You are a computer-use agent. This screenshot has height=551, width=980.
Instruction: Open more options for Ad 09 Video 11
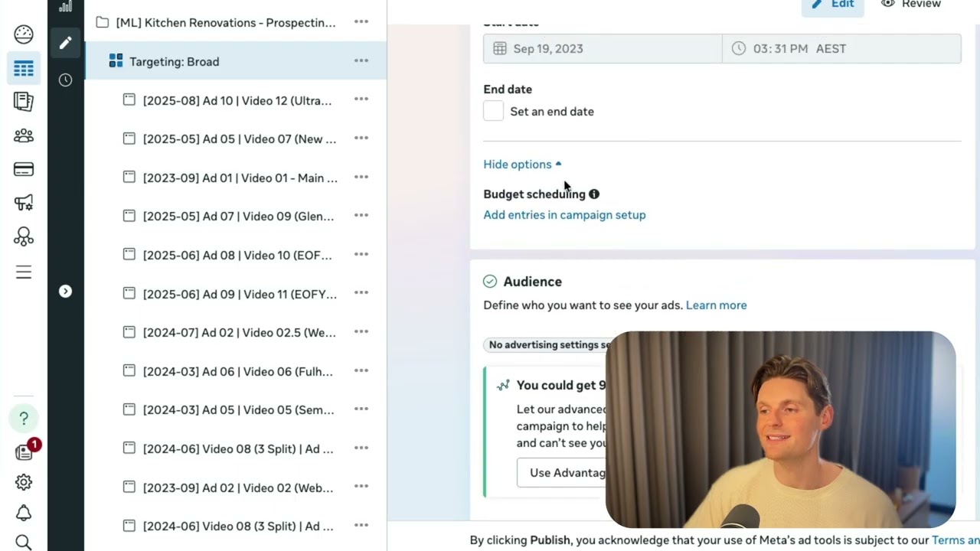(x=361, y=292)
